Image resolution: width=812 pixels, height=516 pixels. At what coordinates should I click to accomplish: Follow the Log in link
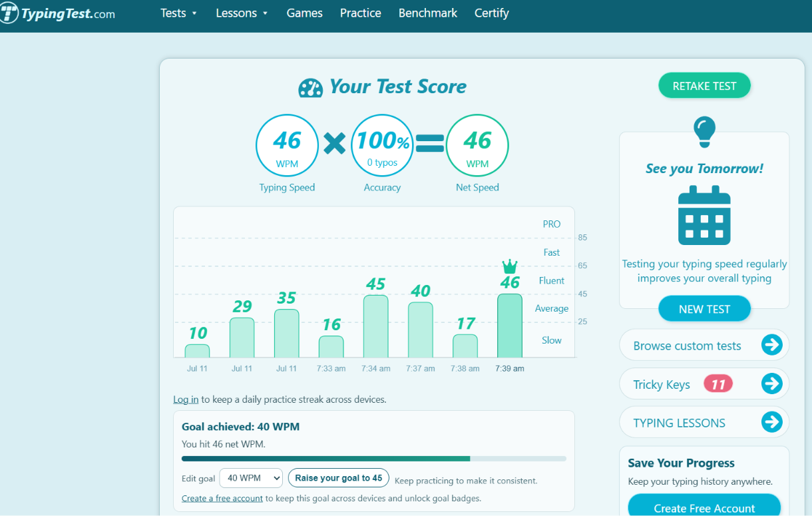coord(186,399)
